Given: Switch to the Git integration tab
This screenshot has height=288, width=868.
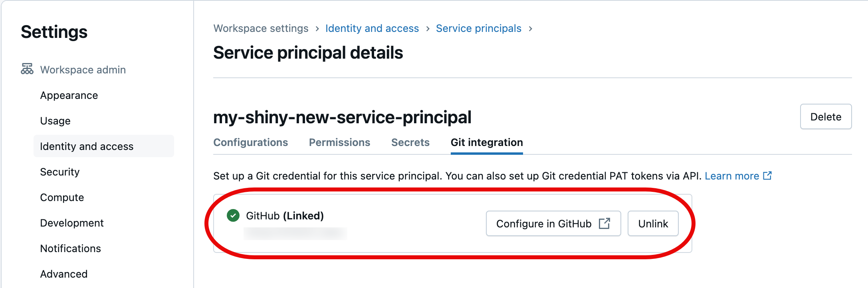Looking at the screenshot, I should [x=486, y=142].
